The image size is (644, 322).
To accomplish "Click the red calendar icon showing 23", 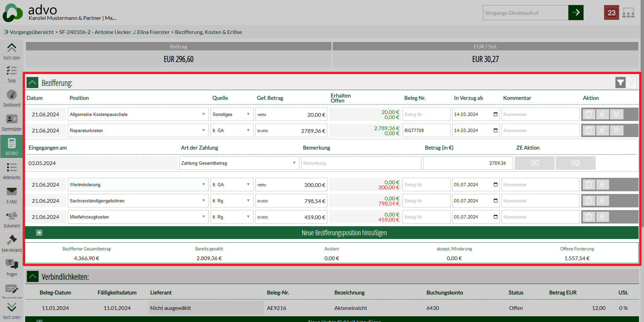I will point(611,13).
